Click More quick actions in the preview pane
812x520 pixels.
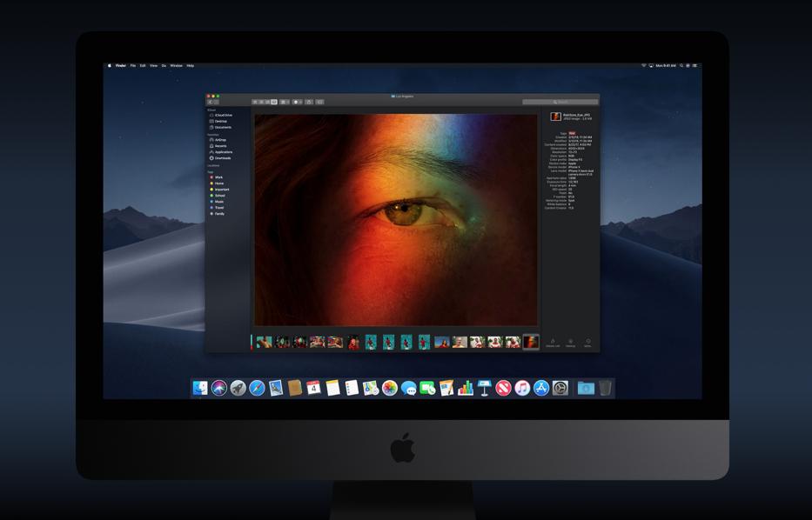588,343
